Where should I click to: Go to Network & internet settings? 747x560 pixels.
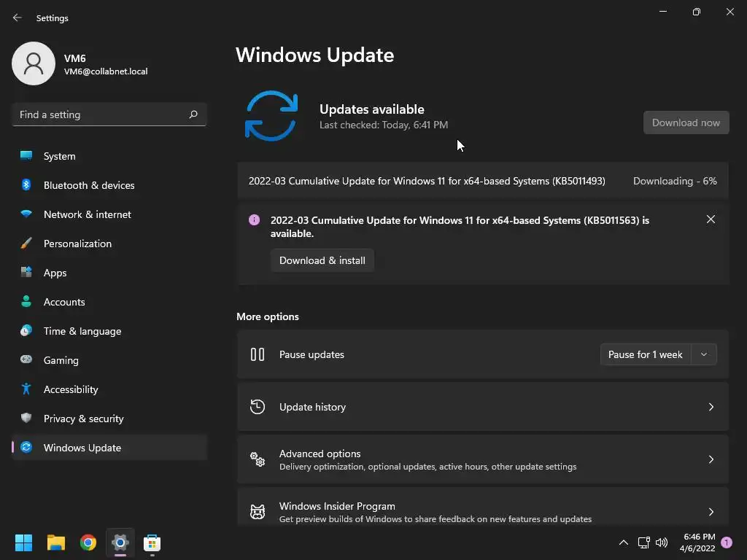pyautogui.click(x=109, y=214)
